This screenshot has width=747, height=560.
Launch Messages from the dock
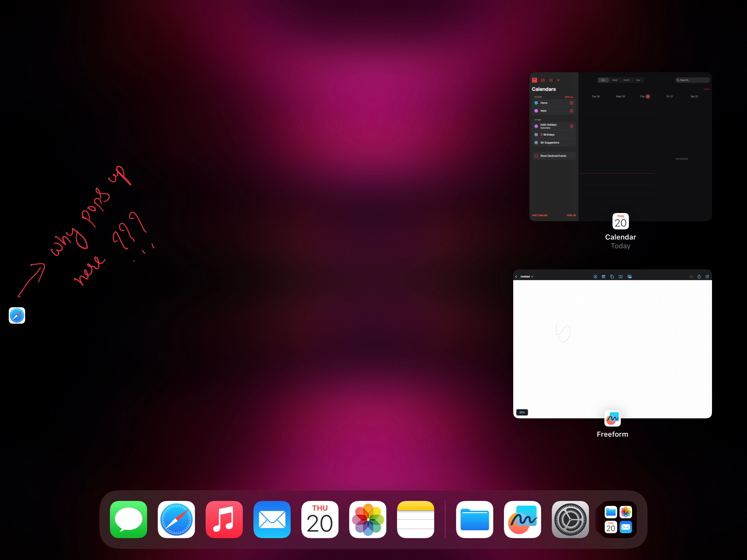128,519
